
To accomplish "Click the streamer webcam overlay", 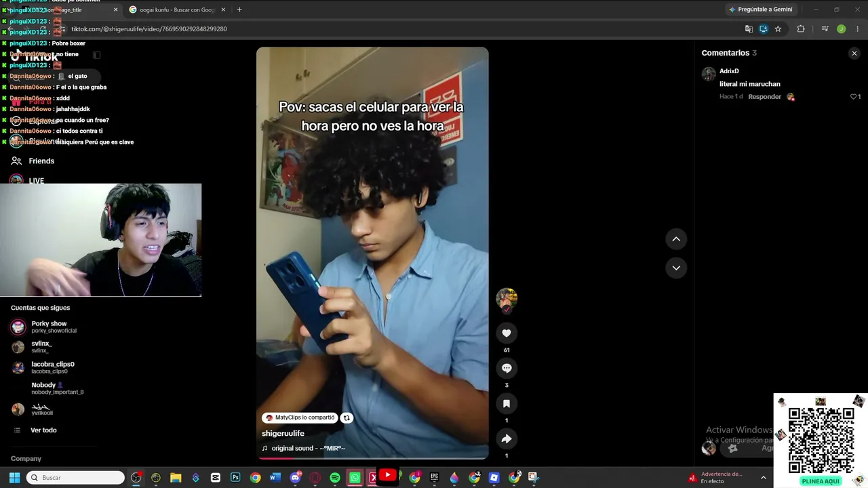I will (x=101, y=240).
